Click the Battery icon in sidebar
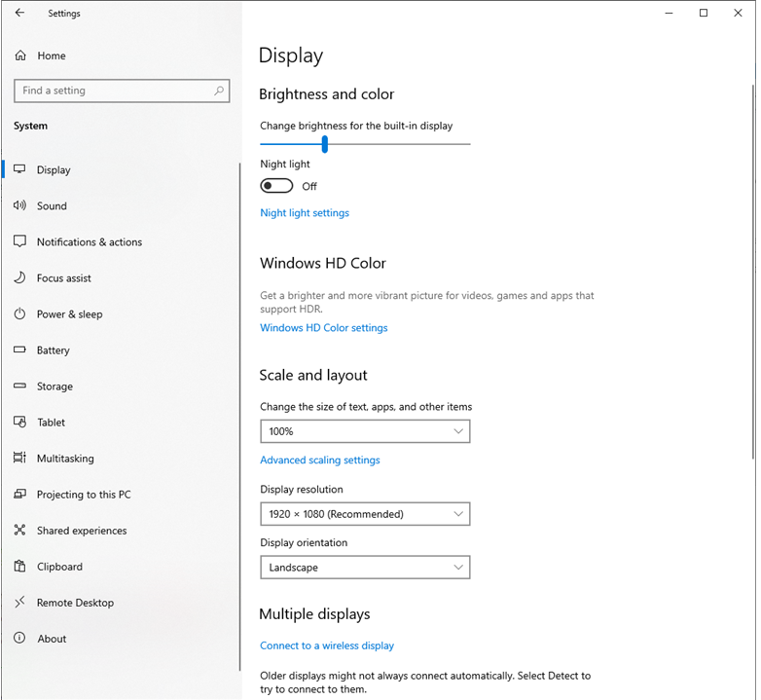 click(19, 350)
